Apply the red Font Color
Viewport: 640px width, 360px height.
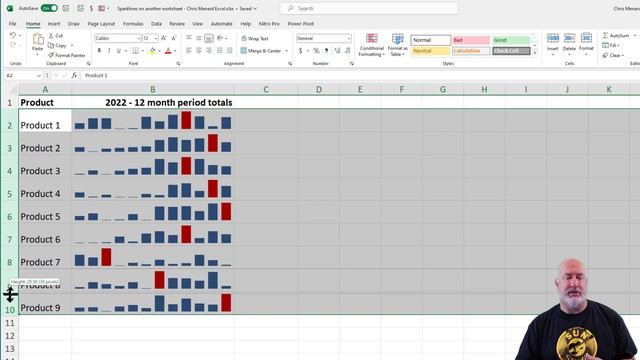pos(168,51)
